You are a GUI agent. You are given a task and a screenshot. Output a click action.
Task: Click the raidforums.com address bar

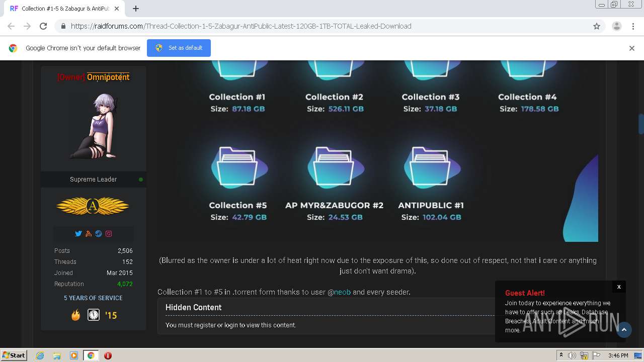[322, 26]
